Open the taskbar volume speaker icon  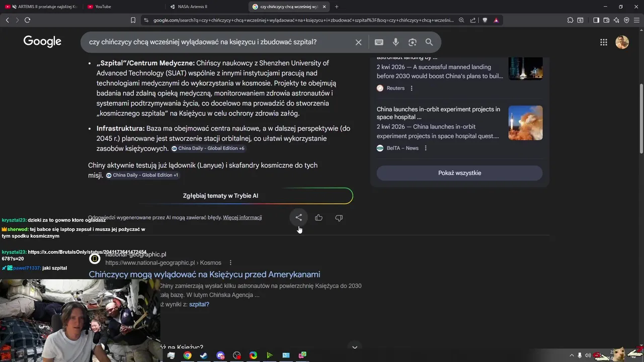588,355
